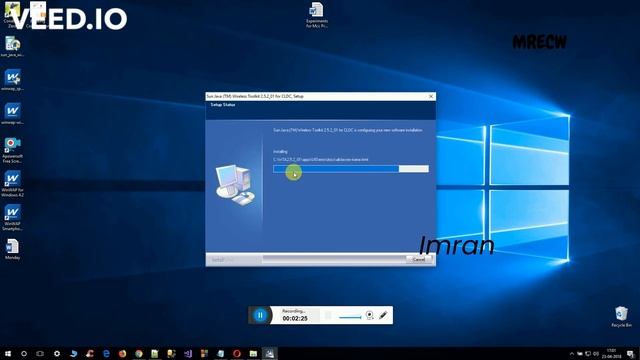The width and height of the screenshot is (640, 360).
Task: Open webcam option in recorder toolbar
Action: coord(369,315)
